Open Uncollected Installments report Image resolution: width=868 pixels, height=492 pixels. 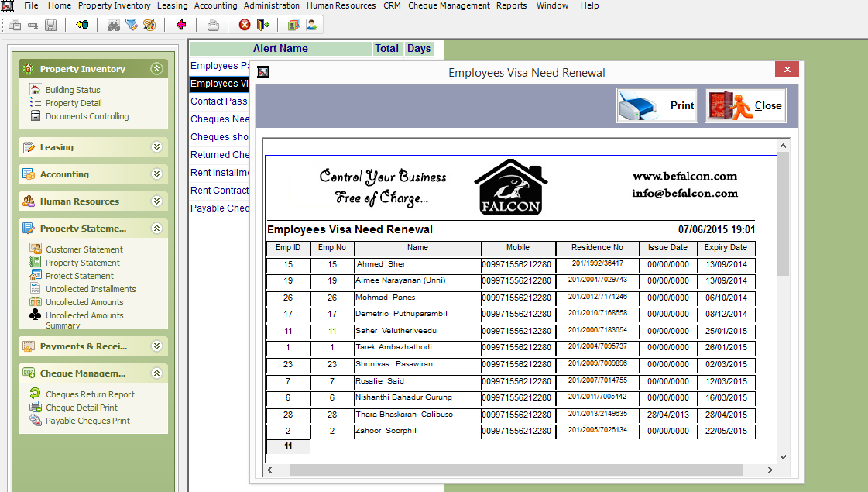(91, 289)
